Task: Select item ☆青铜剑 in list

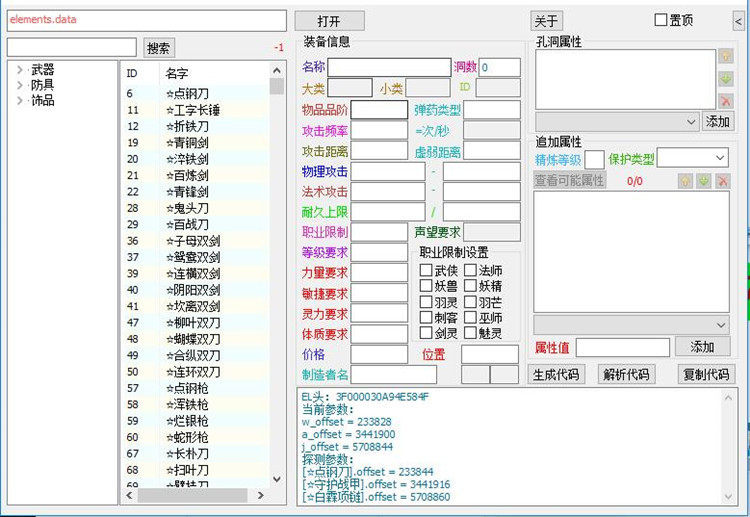Action: coord(195,143)
